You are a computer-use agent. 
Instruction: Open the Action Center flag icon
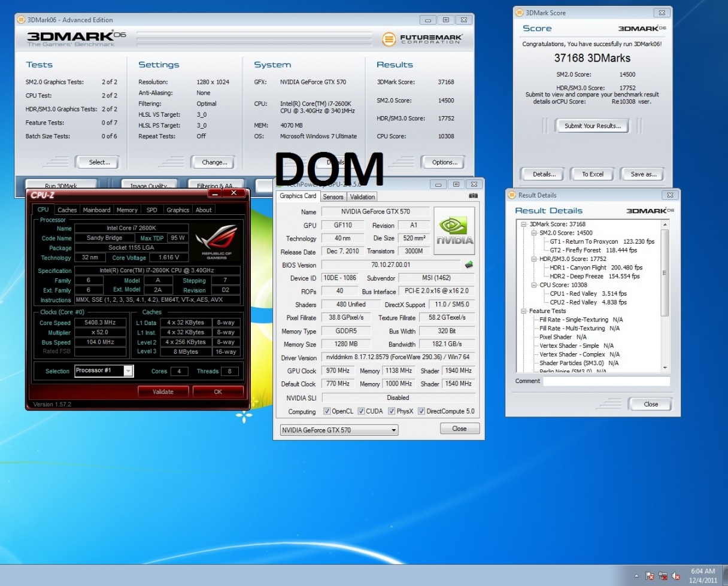[x=650, y=576]
